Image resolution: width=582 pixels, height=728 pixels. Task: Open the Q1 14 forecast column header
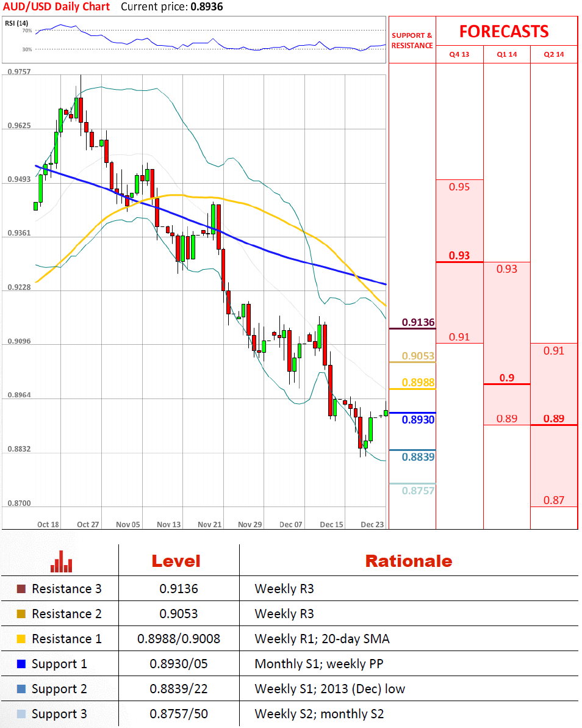506,54
